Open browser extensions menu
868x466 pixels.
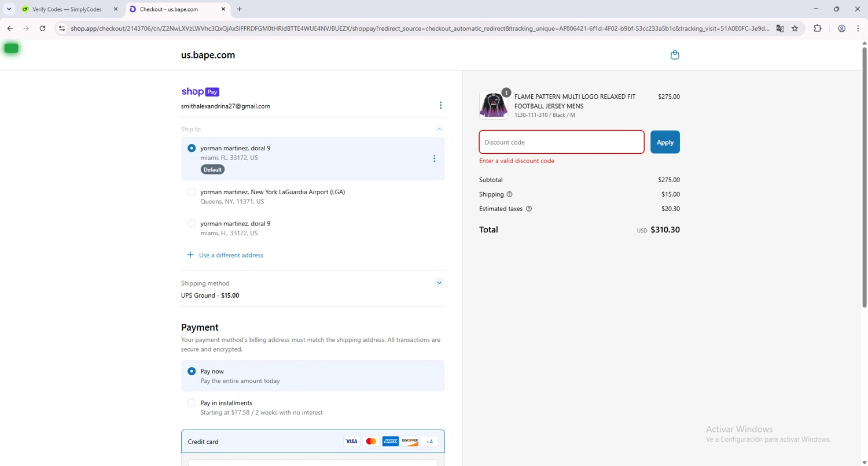click(818, 28)
